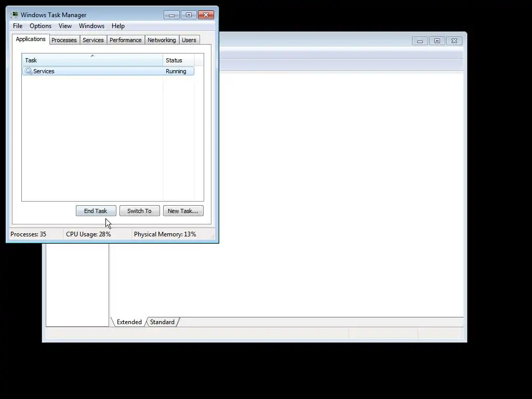Select the Services task row
532x399 pixels.
(108, 71)
